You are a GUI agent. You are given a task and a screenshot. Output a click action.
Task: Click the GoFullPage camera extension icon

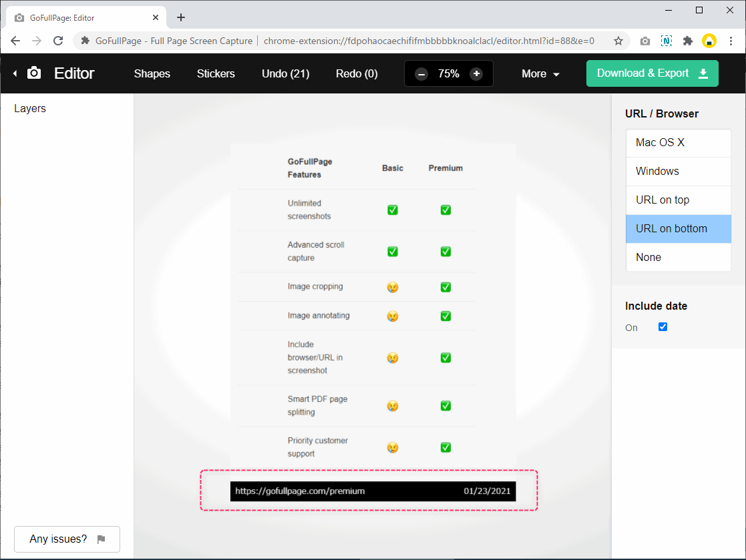click(644, 41)
